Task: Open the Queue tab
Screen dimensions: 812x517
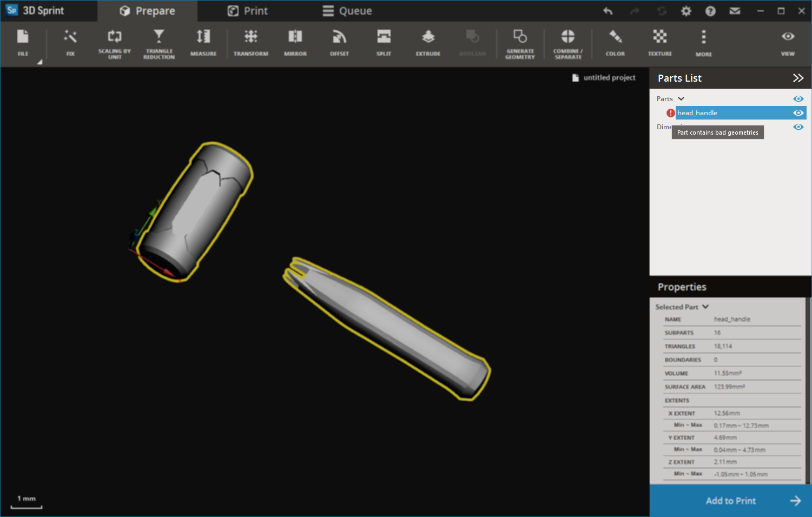Action: pos(347,10)
